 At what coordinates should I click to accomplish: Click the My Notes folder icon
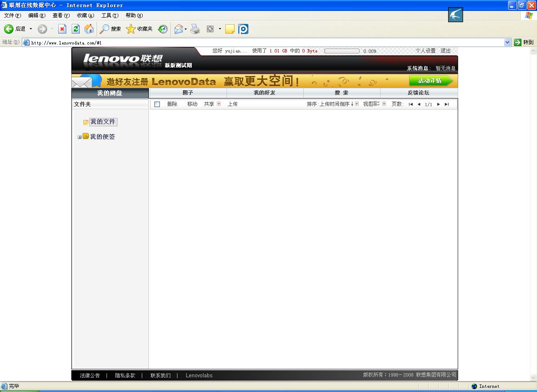click(86, 136)
